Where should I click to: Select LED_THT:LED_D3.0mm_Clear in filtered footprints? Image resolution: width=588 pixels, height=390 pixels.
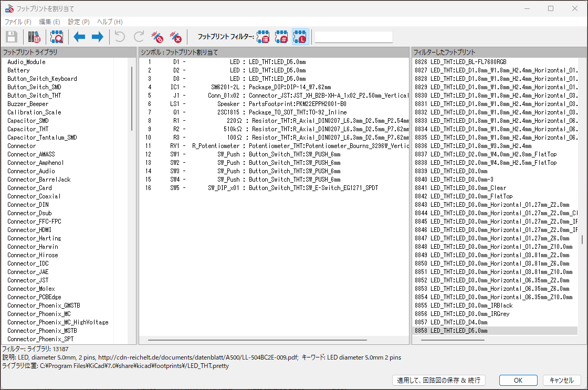click(x=460, y=188)
